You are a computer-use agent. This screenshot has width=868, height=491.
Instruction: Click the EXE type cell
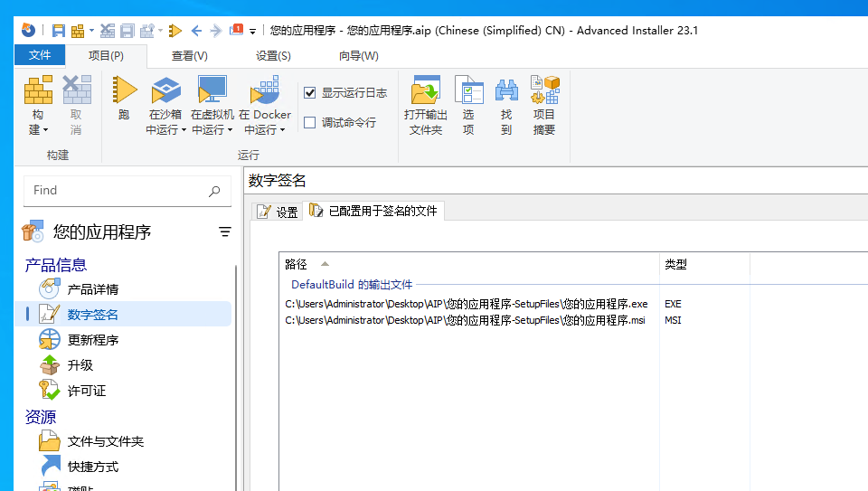673,304
